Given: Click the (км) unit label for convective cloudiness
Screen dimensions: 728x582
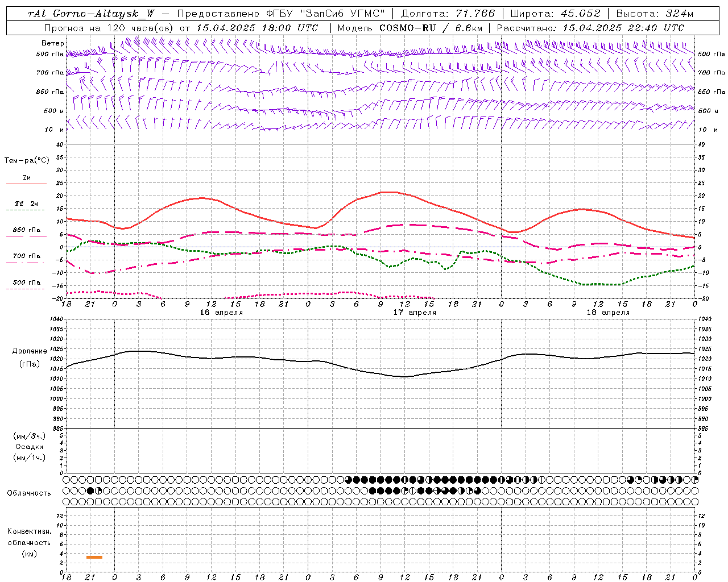Looking at the screenshot, I should (29, 554).
